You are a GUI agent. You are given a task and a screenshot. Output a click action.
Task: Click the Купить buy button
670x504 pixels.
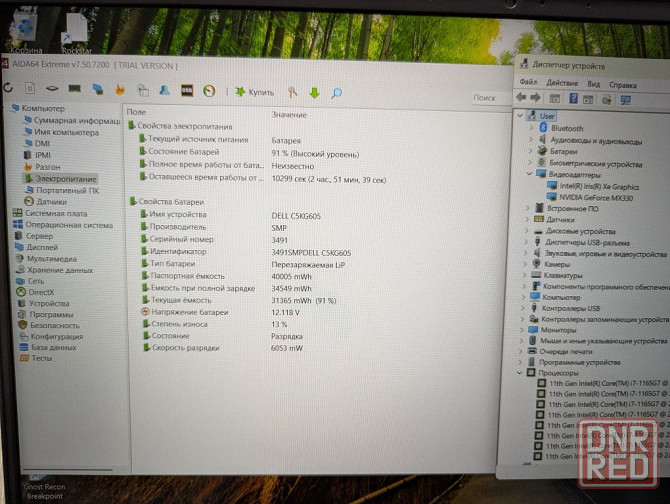[255, 92]
